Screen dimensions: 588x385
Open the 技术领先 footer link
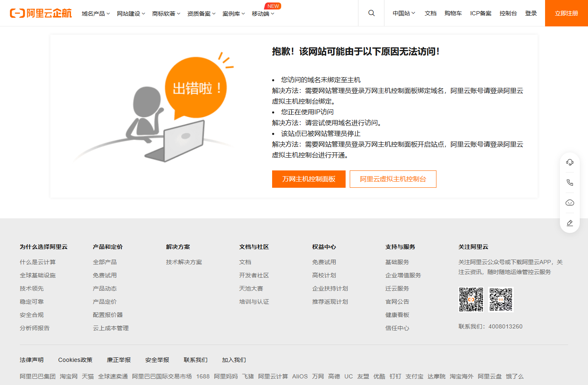[x=32, y=288]
